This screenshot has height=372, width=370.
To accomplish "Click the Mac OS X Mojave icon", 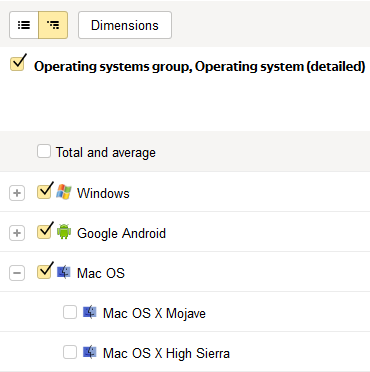I will 90,312.
